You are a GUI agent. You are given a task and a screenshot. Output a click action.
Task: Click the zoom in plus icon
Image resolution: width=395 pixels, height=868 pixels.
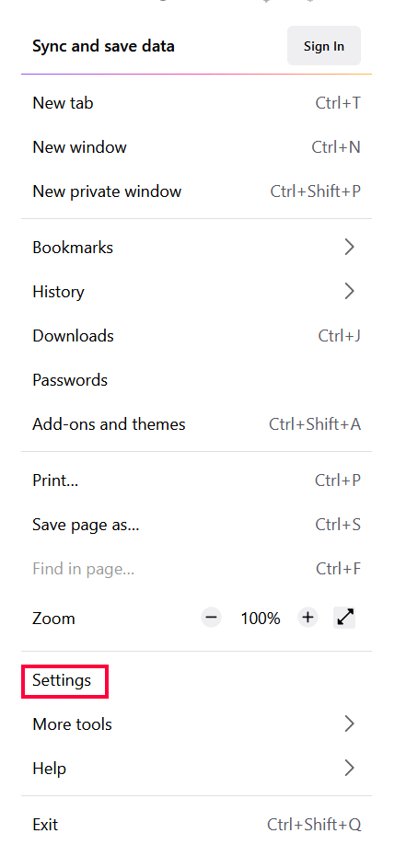click(308, 618)
